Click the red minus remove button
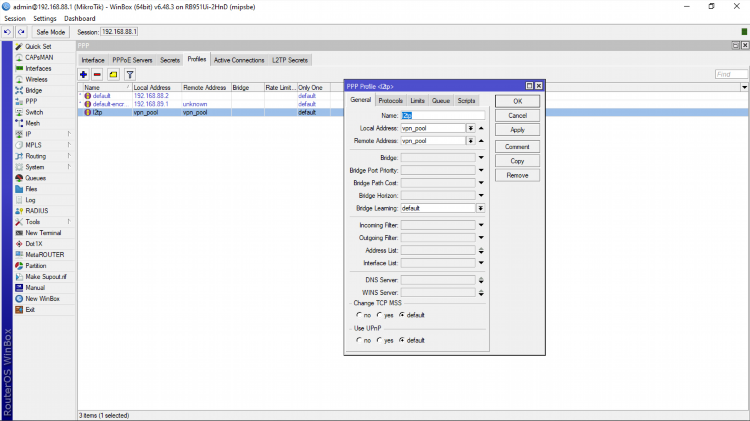 point(97,75)
